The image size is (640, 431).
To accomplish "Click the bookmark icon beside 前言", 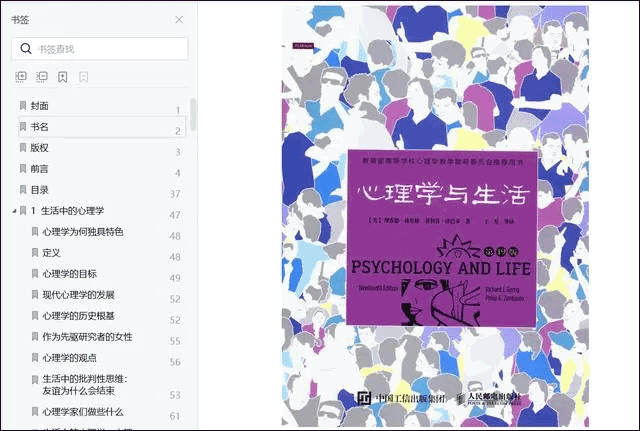I will point(23,169).
